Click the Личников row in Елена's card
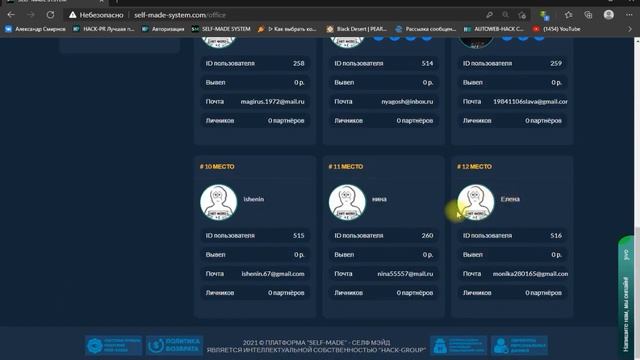 point(512,293)
